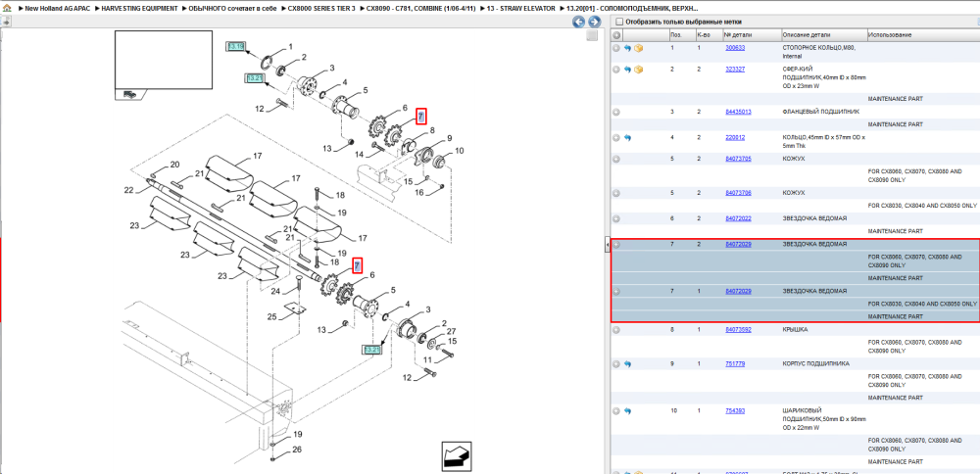Add part 300633 using its plus icon

click(x=616, y=47)
